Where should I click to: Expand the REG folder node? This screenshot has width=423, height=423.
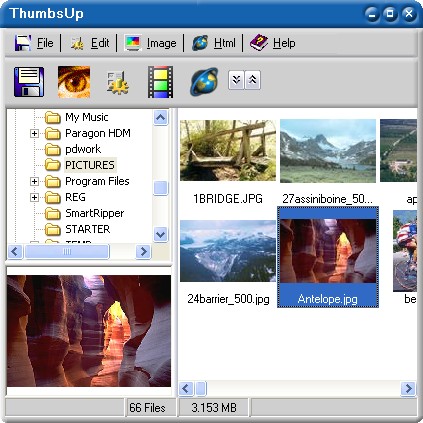[x=34, y=198]
